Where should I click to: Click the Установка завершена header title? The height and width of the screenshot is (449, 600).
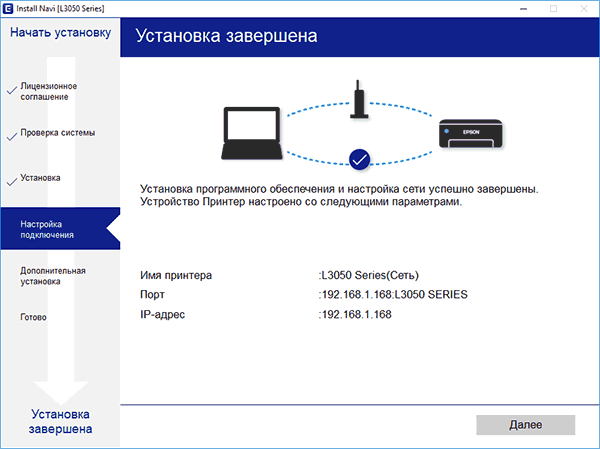click(x=226, y=36)
